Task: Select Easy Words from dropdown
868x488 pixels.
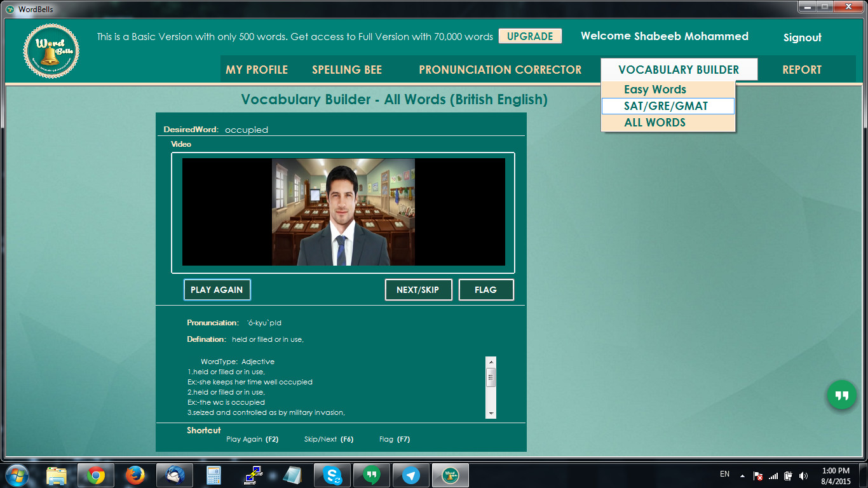Action: click(x=655, y=90)
